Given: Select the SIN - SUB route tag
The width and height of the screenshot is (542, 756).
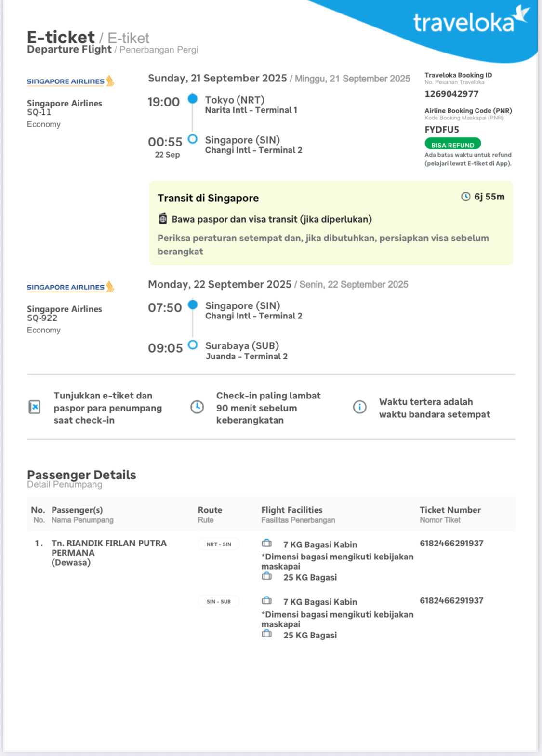Looking at the screenshot, I should point(219,601).
